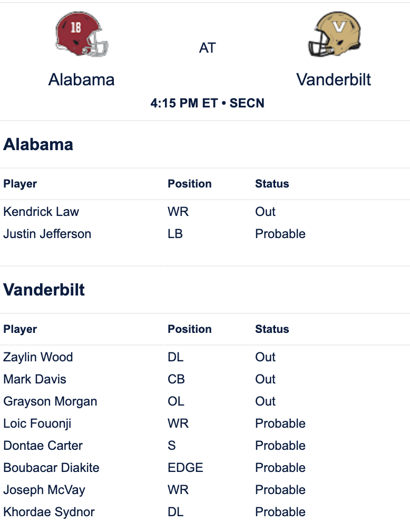410x532 pixels.
Task: Select the Vanderbilt team name under helmet
Action: pyautogui.click(x=334, y=80)
